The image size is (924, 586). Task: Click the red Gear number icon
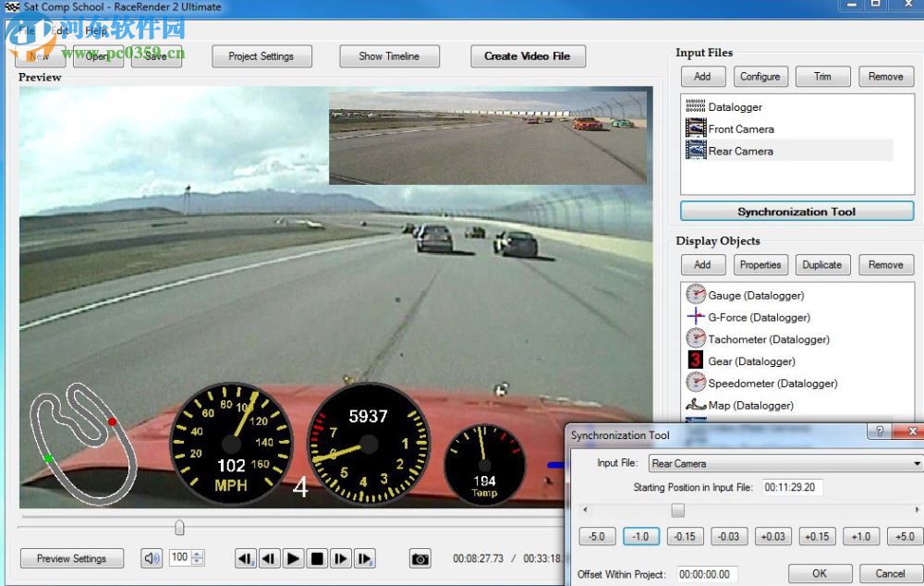click(x=696, y=360)
